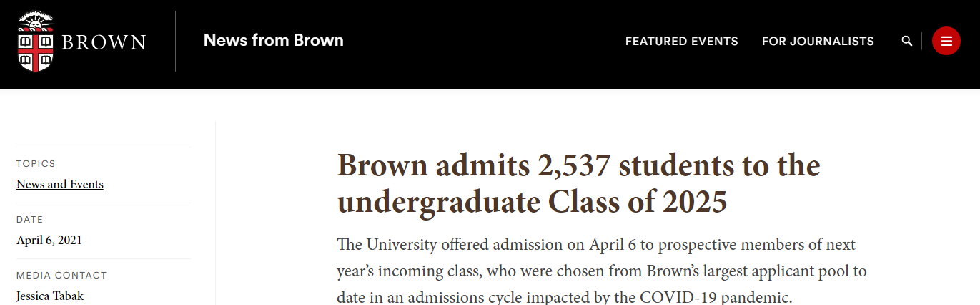The width and height of the screenshot is (980, 305).
Task: Click the April 6, 2021 date text
Action: 49,241
